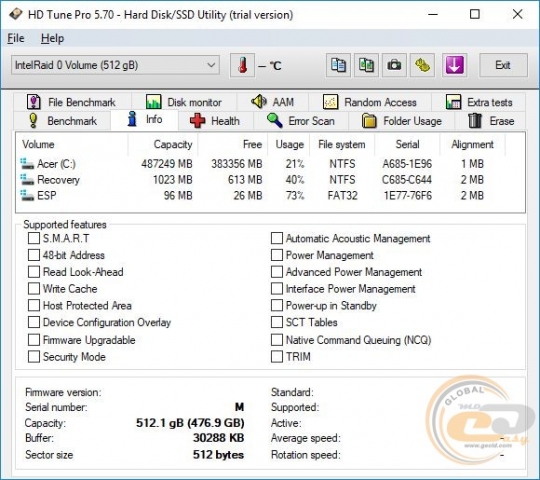This screenshot has height=480, width=540.
Task: Sort by the Serial column header
Action: pyautogui.click(x=407, y=144)
